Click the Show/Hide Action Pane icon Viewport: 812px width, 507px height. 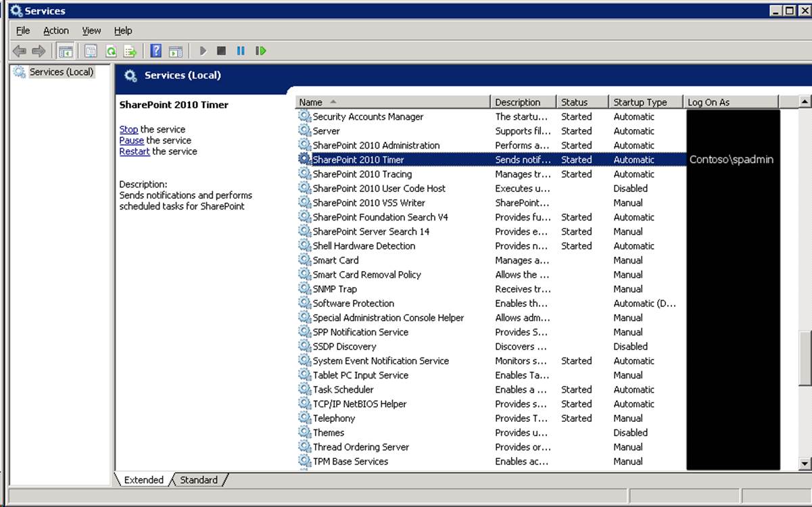click(176, 51)
